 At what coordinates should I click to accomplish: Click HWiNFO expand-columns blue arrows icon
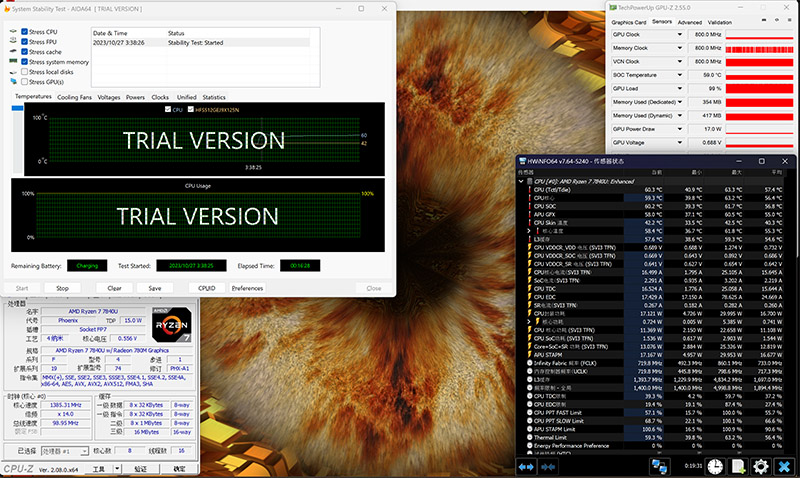pyautogui.click(x=526, y=467)
